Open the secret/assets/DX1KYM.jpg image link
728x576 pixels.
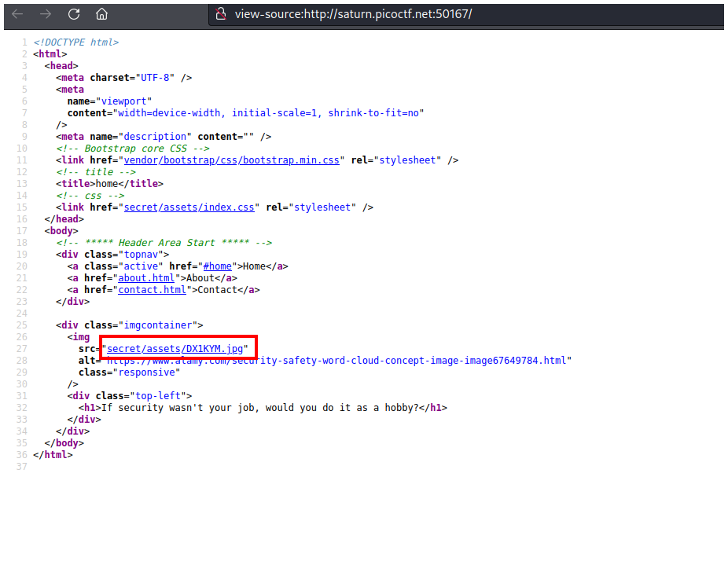pyautogui.click(x=175, y=349)
